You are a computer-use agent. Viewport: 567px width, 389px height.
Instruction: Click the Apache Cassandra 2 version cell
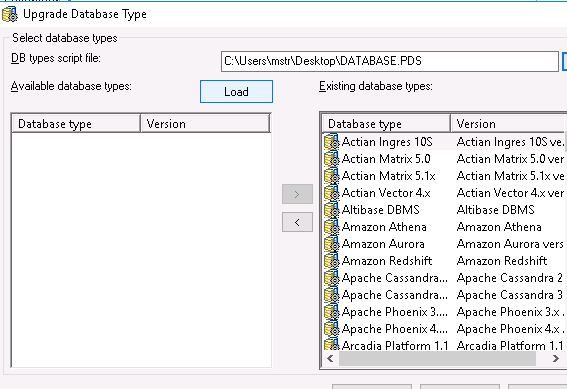point(510,278)
